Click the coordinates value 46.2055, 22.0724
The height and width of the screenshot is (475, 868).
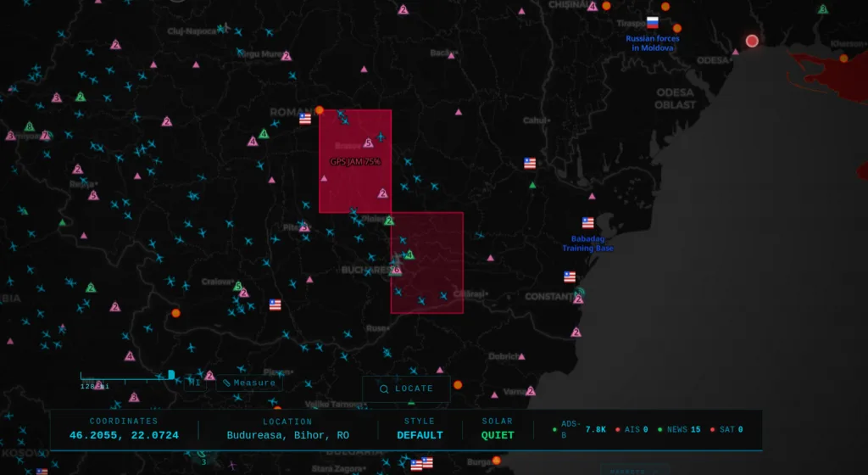coord(124,435)
